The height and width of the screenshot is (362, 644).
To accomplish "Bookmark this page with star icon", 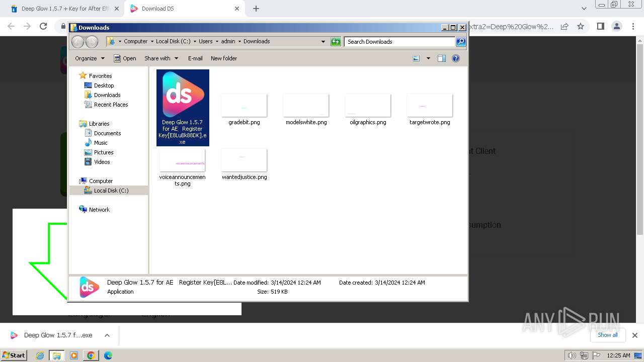I will 581,26.
